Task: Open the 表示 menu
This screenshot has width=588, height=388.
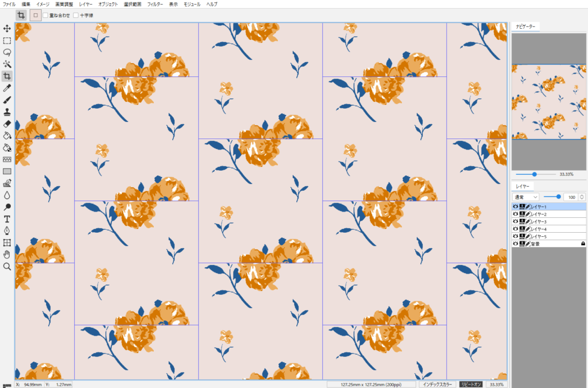Action: [173, 4]
